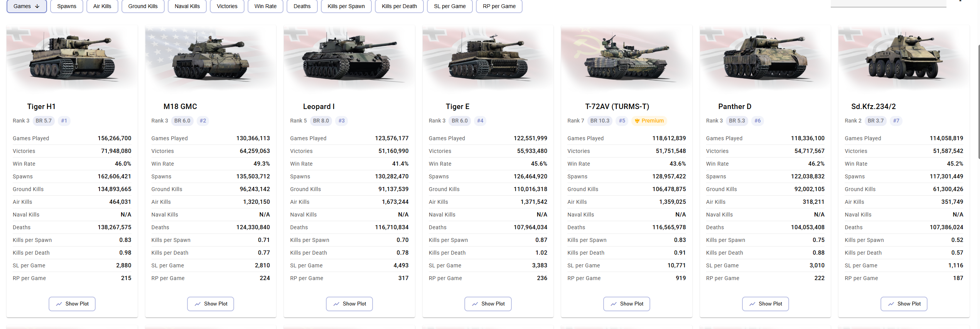Click chart icon on Sd.Kfz.234/2 Show Plot

[x=891, y=304]
